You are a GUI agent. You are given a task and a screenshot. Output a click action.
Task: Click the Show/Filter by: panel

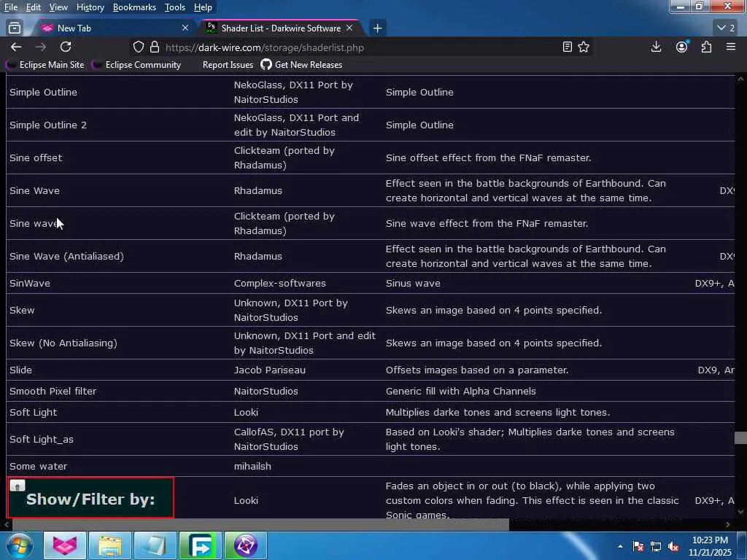[90, 498]
